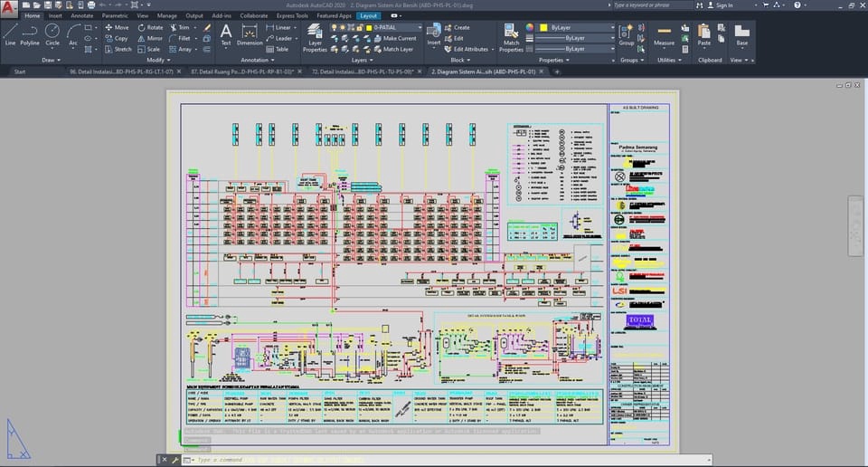Open Layer Properties manager
The width and height of the screenshot is (868, 467).
(x=315, y=38)
